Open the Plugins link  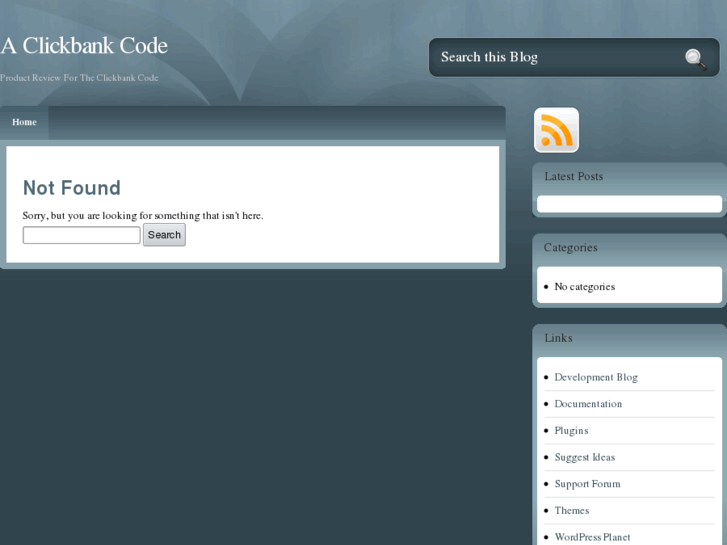pos(571,431)
